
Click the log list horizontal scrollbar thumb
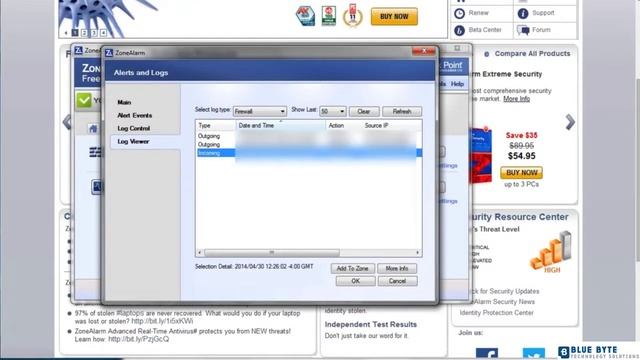pos(272,253)
